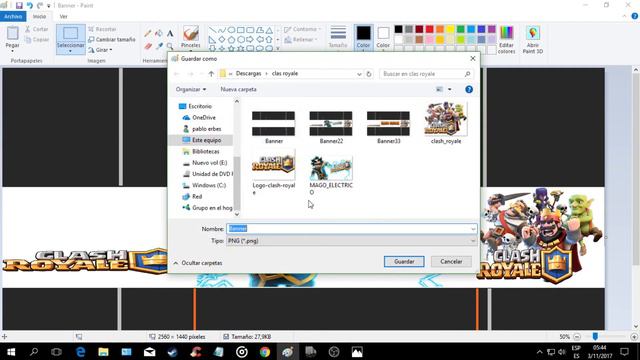The height and width of the screenshot is (360, 640).
Task: Click the zoom out minus button
Action: pyautogui.click(x=577, y=337)
